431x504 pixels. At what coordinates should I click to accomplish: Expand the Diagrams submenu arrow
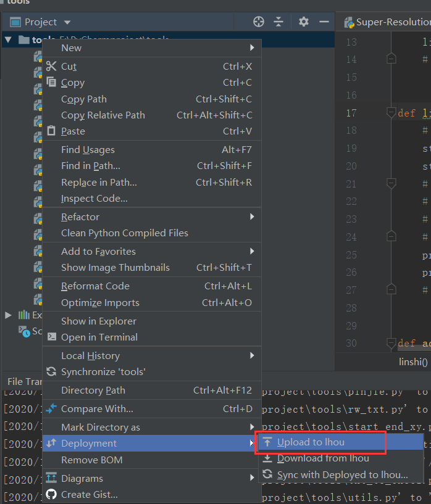coord(252,478)
